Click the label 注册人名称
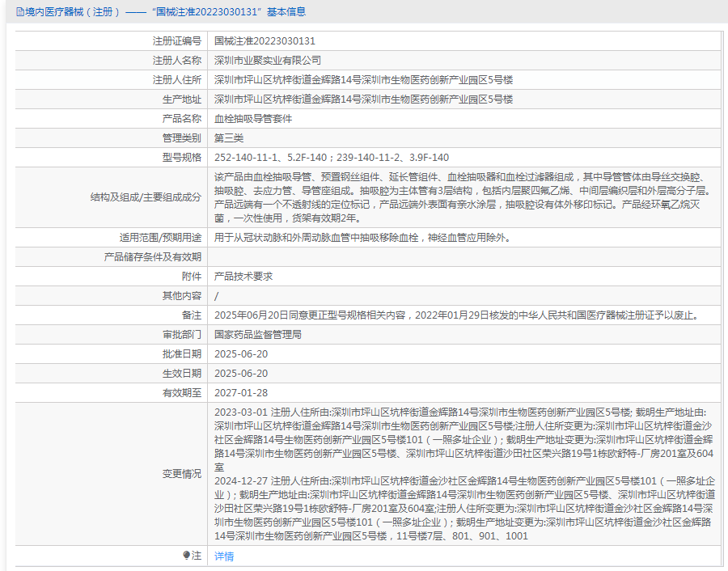Viewport: 728px width, 571px height. point(177,61)
